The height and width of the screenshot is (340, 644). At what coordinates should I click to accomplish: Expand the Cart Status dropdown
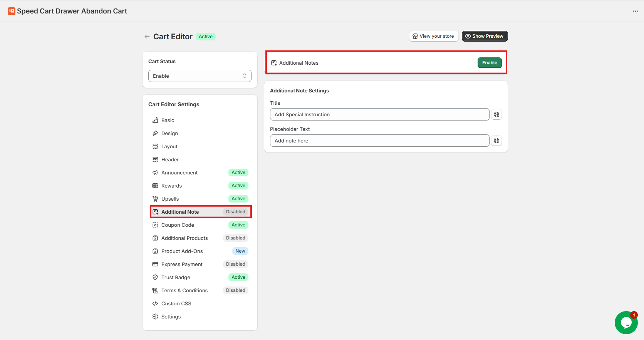coord(200,76)
